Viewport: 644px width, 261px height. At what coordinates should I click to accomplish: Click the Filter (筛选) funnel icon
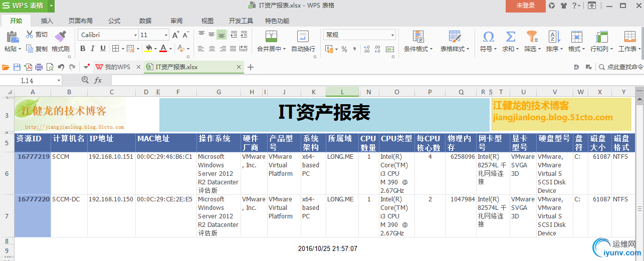pyautogui.click(x=532, y=36)
